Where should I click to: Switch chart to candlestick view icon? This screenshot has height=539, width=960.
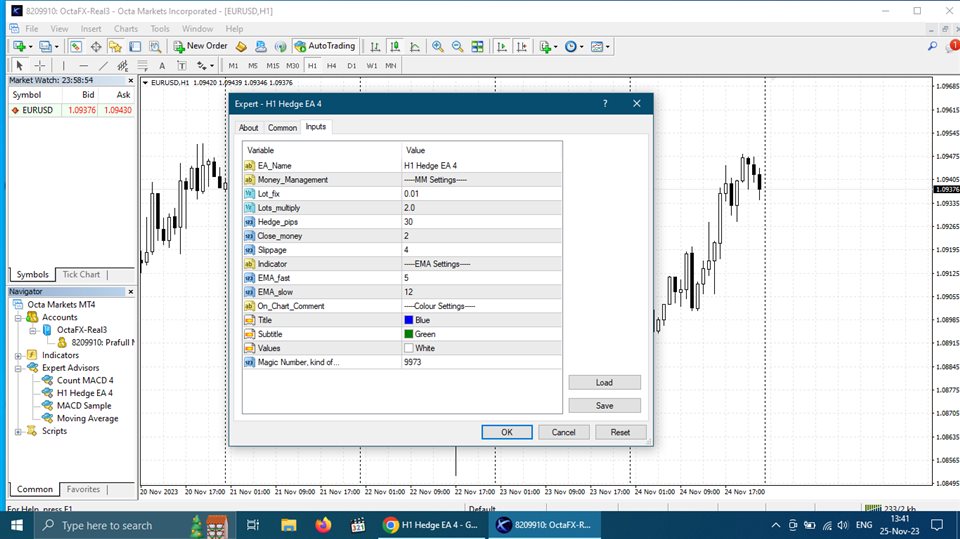click(395, 46)
